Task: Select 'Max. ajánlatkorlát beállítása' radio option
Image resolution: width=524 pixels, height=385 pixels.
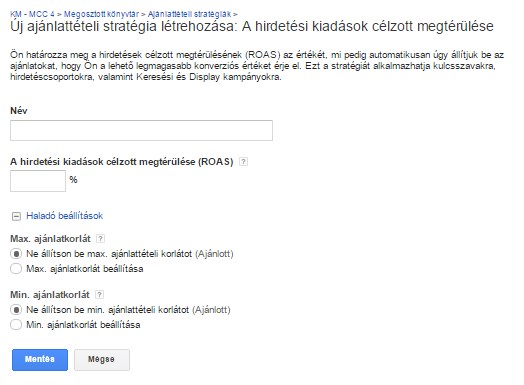Action: pyautogui.click(x=16, y=268)
